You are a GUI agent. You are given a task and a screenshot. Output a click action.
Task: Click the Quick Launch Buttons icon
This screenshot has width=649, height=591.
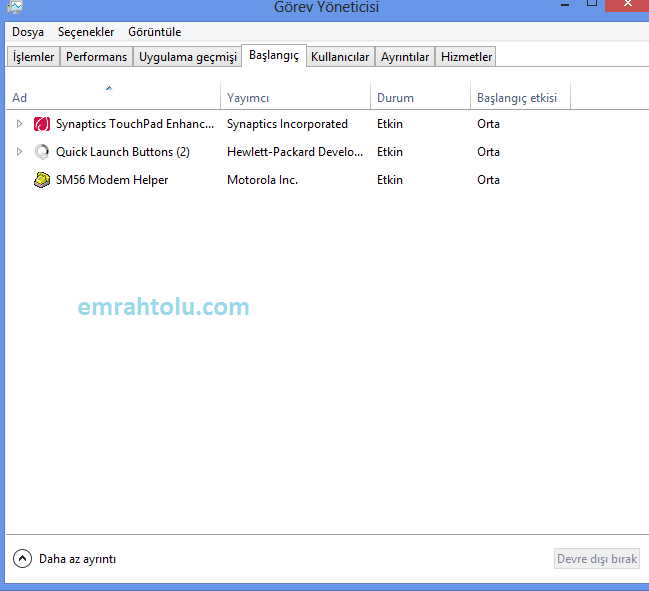pyautogui.click(x=42, y=152)
